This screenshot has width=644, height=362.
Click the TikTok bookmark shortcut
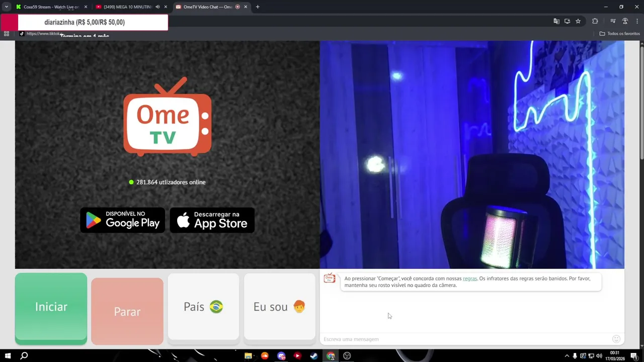click(x=41, y=34)
